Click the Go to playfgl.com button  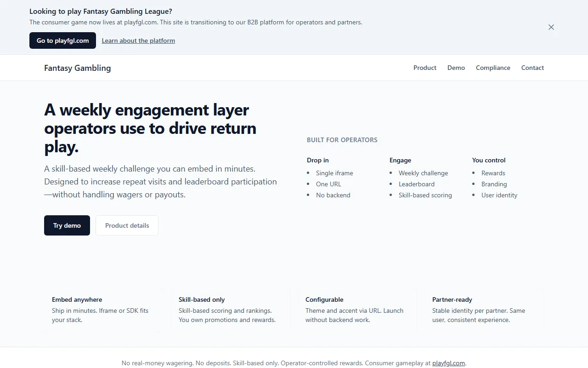coord(62,40)
